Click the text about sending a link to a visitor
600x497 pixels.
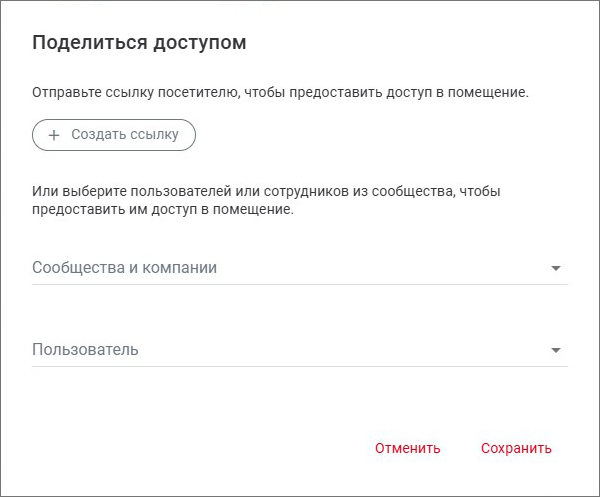(280, 93)
